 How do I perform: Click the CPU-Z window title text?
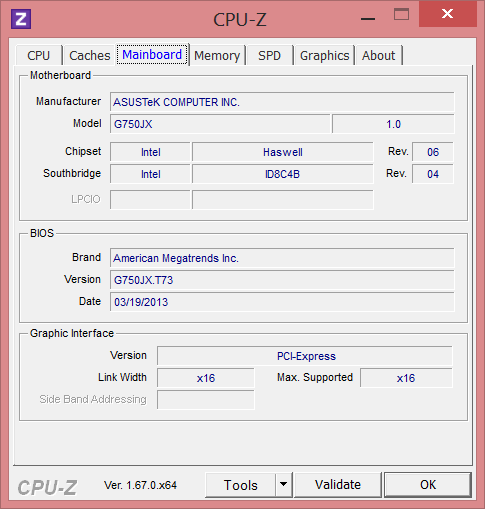coord(240,19)
